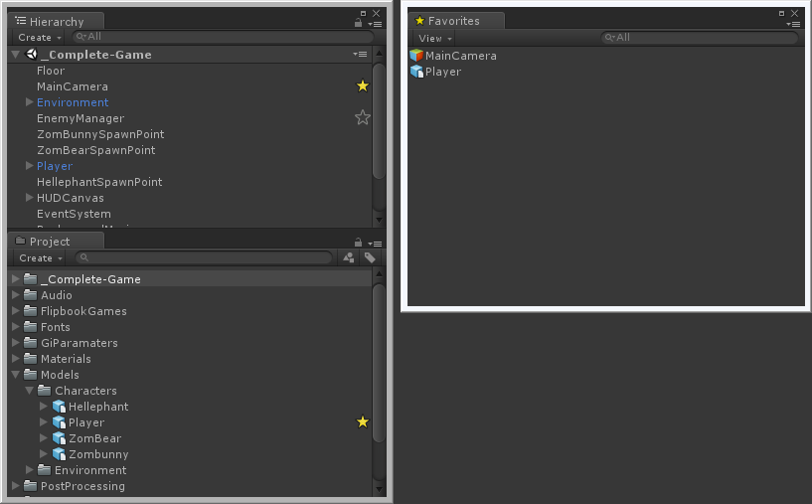Expand the HUDCanvas object
This screenshot has height=504, width=812.
tap(30, 198)
